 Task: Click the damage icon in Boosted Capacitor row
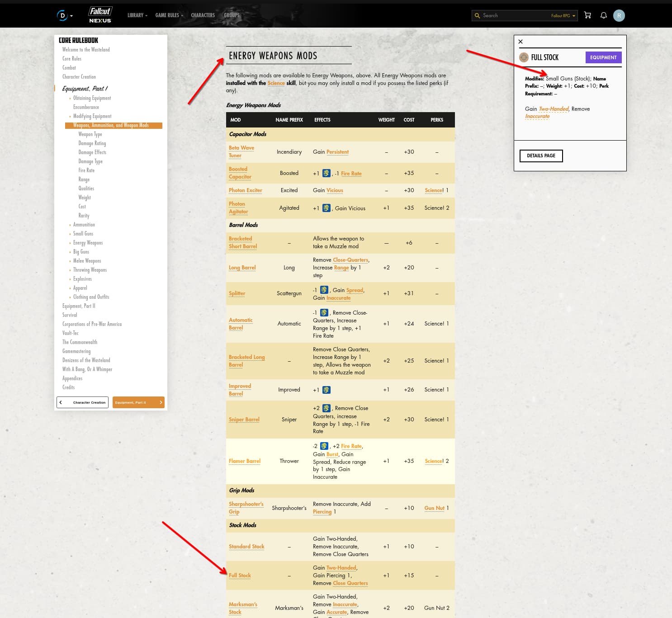[x=326, y=173]
